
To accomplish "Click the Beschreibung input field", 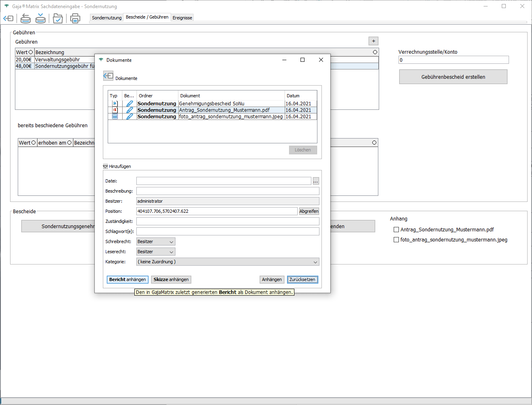I will pos(227,191).
